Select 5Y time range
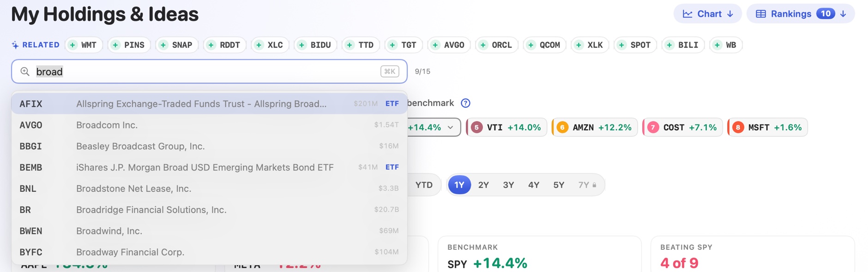Viewport: 868px width, 272px height. pos(559,185)
